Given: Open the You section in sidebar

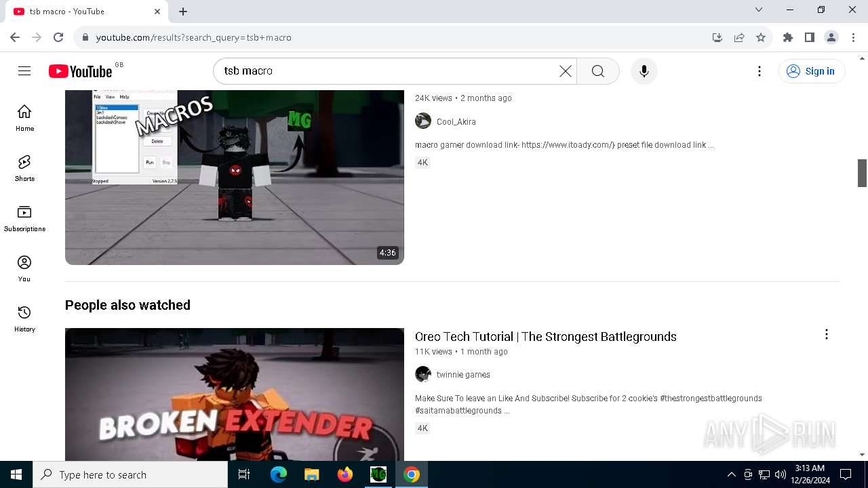Looking at the screenshot, I should click(24, 268).
